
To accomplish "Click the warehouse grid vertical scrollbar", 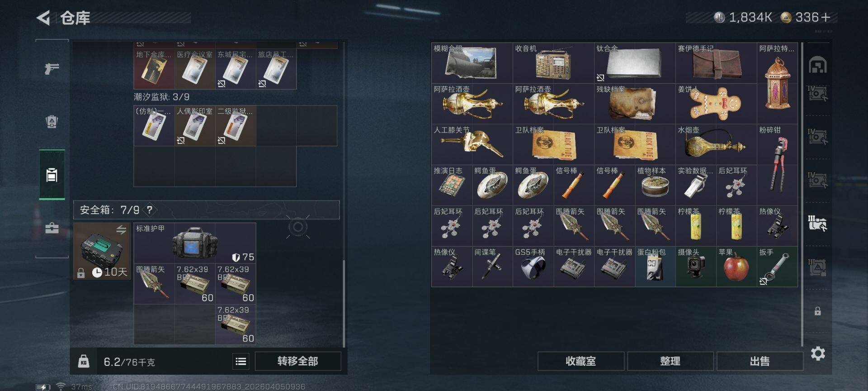I will tap(802, 195).
